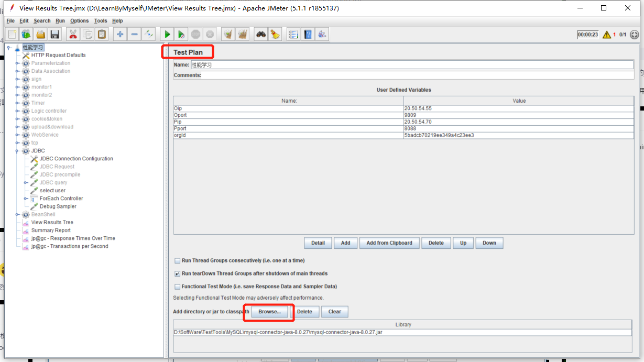This screenshot has width=644, height=362.
Task: Click Add from Clipboard button
Action: tap(389, 243)
